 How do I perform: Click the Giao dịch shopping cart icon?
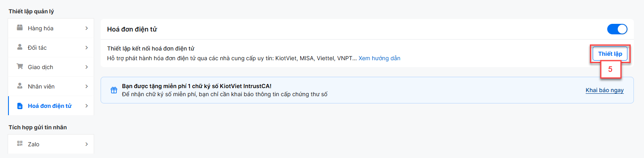click(x=20, y=67)
